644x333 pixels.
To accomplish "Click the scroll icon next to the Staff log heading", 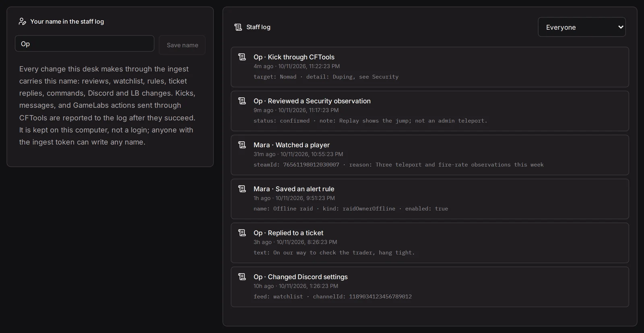I will [x=238, y=27].
